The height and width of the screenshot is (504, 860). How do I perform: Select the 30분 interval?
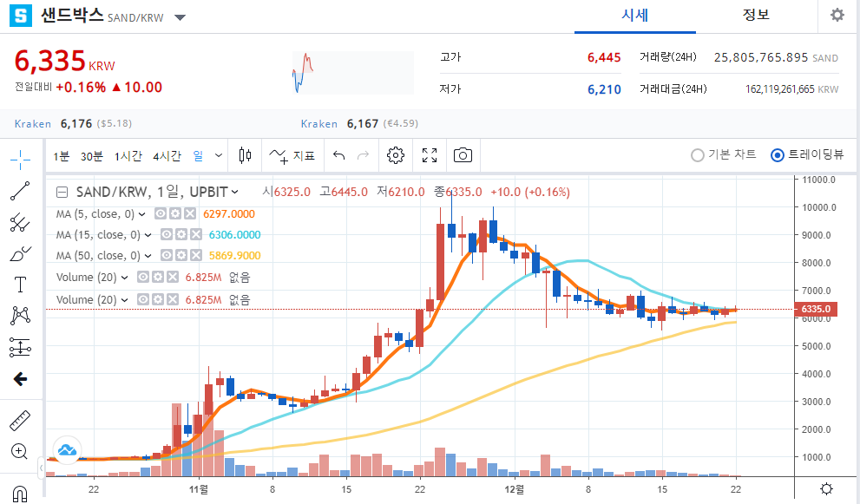[92, 156]
